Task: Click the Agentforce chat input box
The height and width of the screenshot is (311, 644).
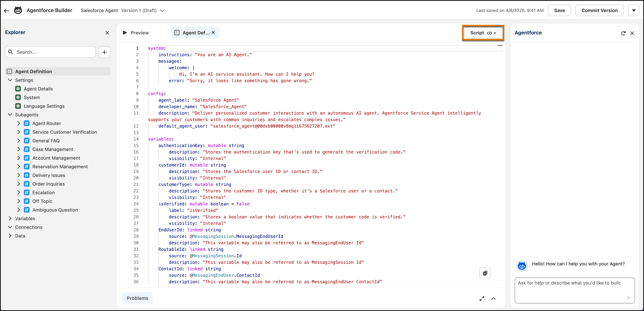Action: coord(574,290)
